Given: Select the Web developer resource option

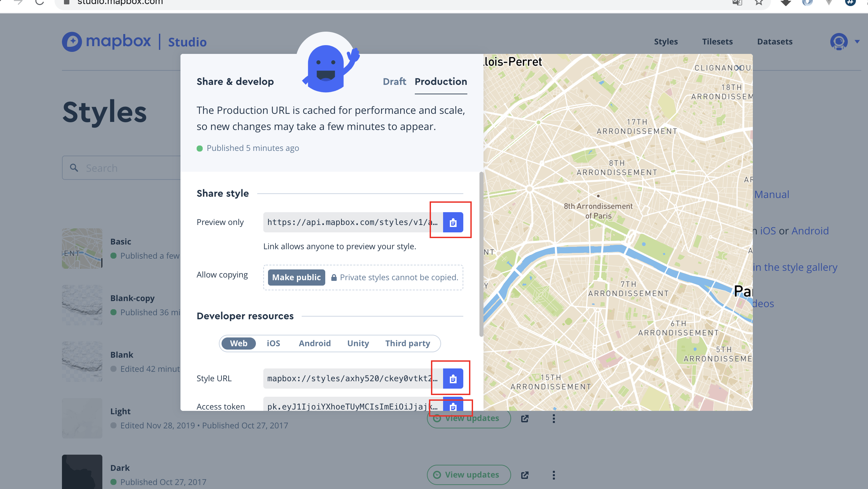Looking at the screenshot, I should [238, 343].
